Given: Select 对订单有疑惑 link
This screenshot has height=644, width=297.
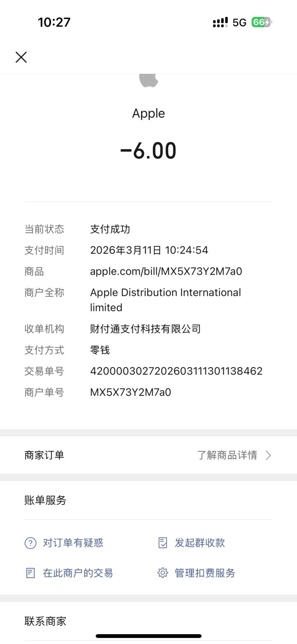Looking at the screenshot, I should click(x=73, y=543).
